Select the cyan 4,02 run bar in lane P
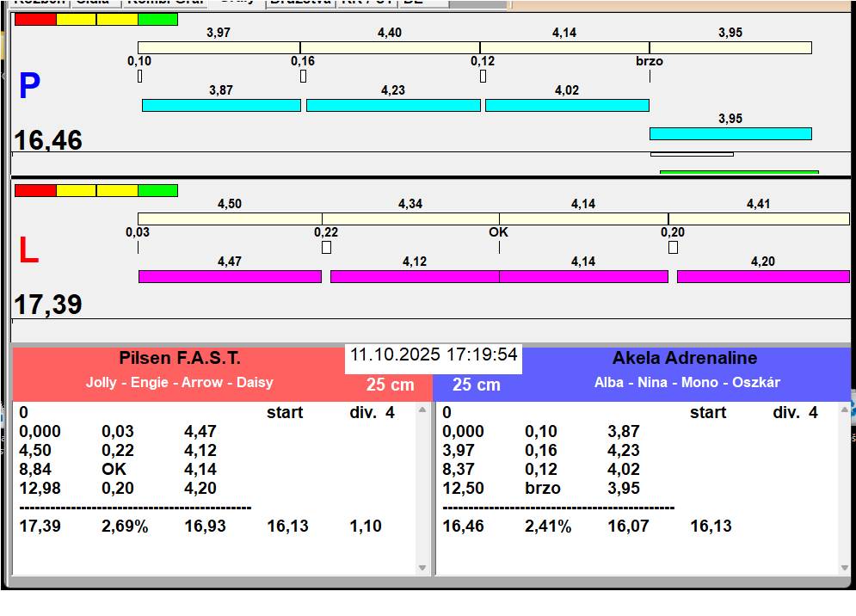This screenshot has width=856, height=616. point(567,106)
